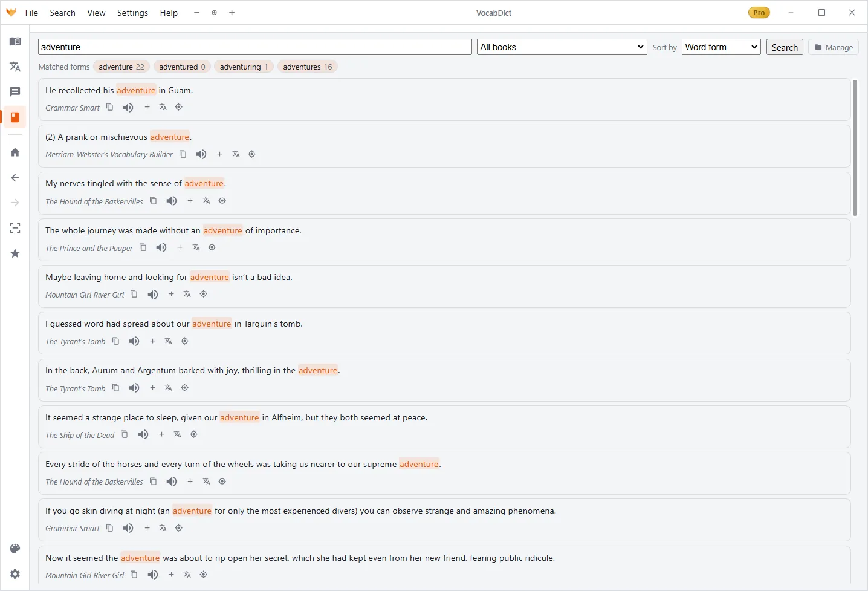The width and height of the screenshot is (868, 591).
Task: Filter by matched form 'adventuring 1'
Action: tap(244, 67)
